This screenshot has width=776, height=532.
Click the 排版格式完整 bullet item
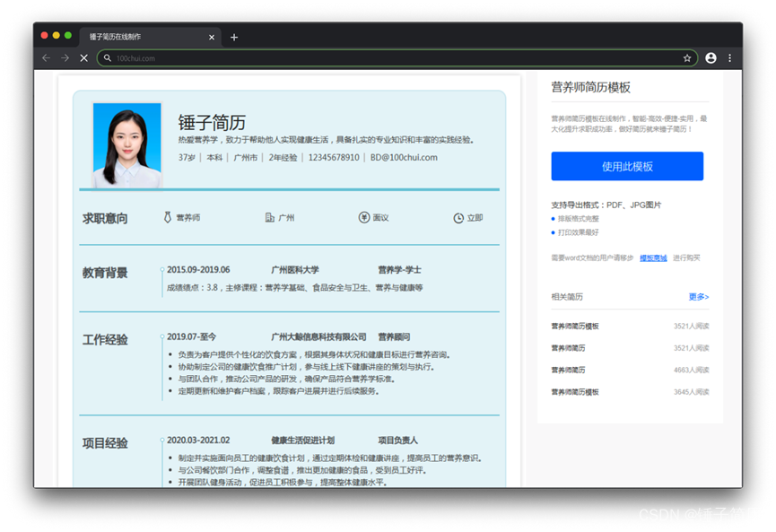click(578, 219)
